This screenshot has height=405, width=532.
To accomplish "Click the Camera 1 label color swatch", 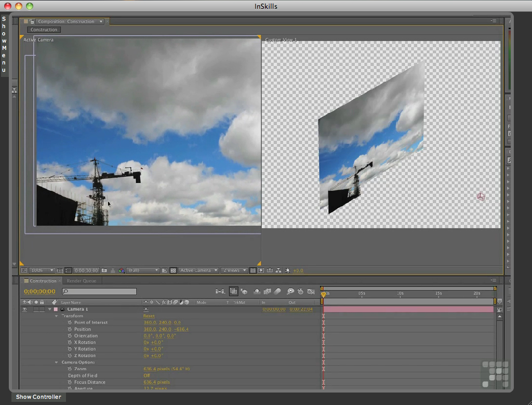I will click(56, 309).
